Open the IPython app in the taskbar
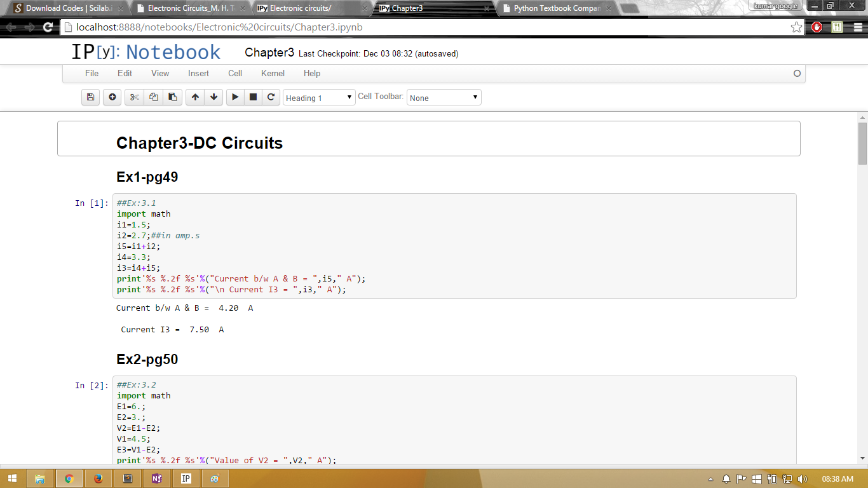This screenshot has height=488, width=868. point(186,478)
